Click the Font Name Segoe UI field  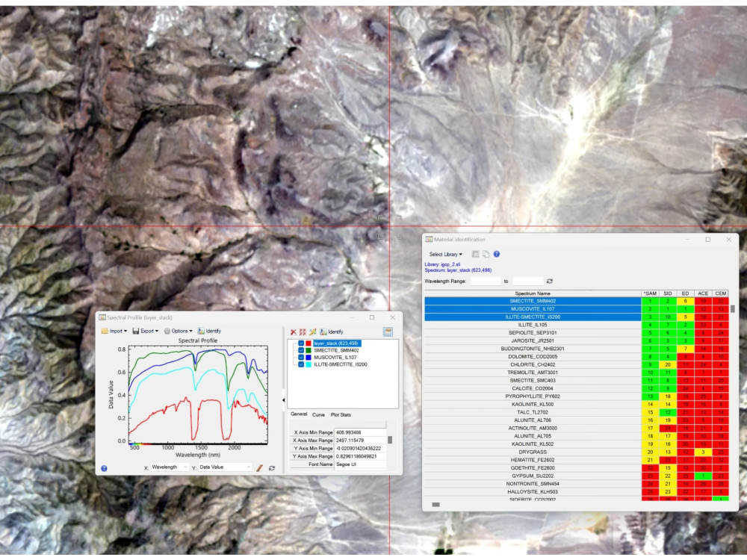pos(360,464)
